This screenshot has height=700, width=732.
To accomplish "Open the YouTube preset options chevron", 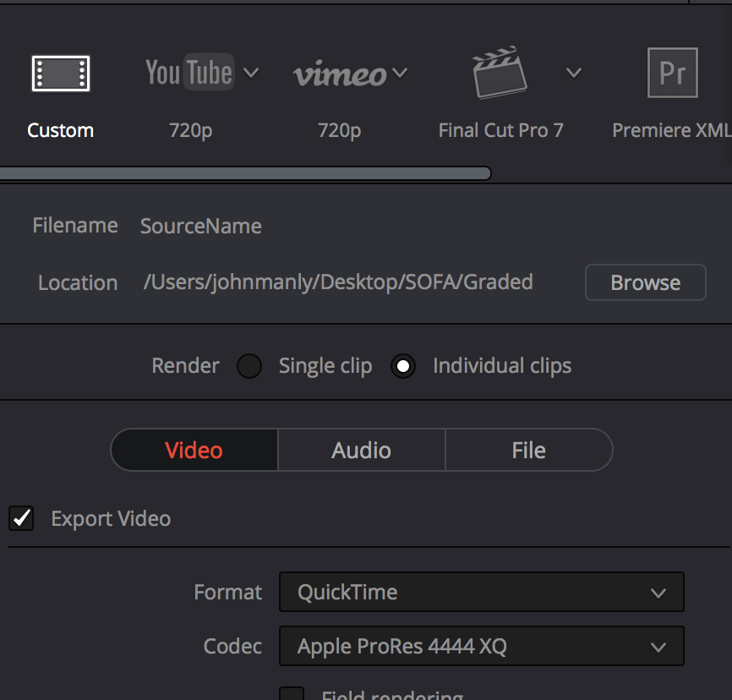I will pos(251,74).
